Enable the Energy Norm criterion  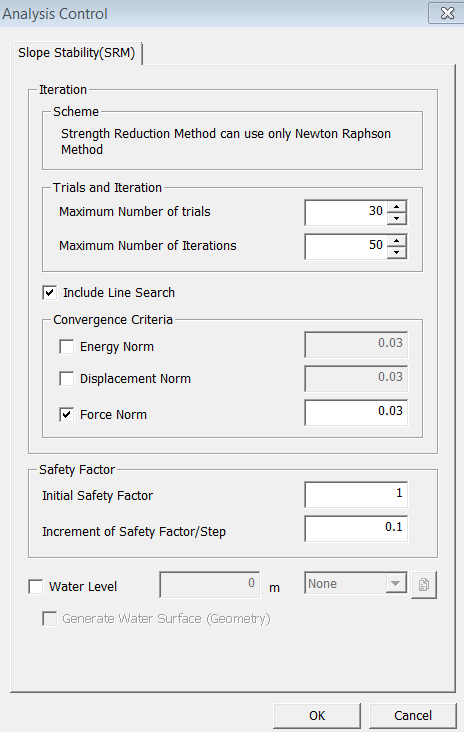click(67, 347)
